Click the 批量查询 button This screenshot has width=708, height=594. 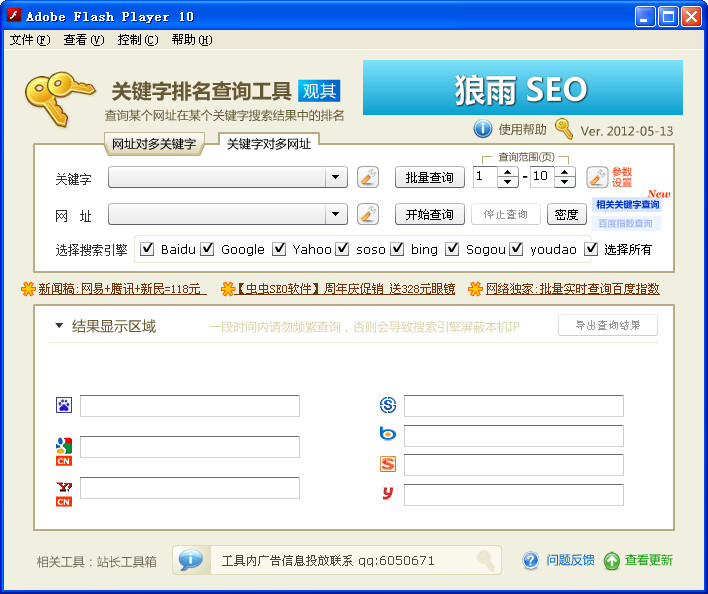[429, 178]
